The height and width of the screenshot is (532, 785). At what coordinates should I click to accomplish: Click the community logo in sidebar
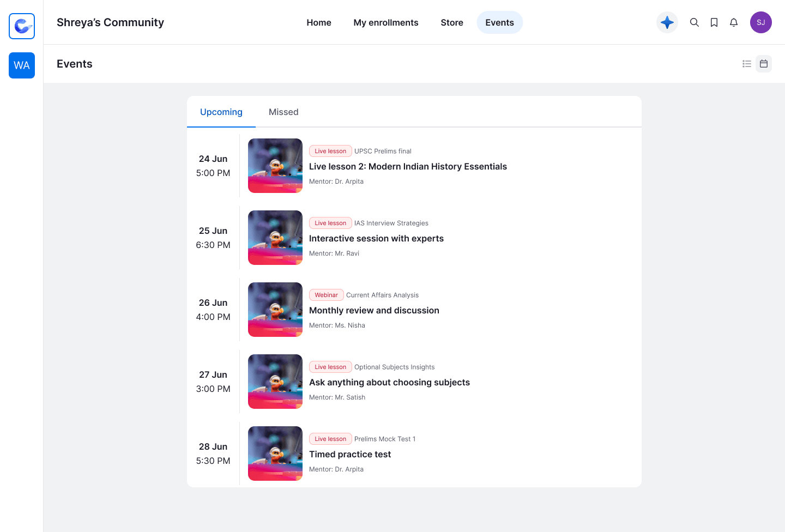[22, 26]
